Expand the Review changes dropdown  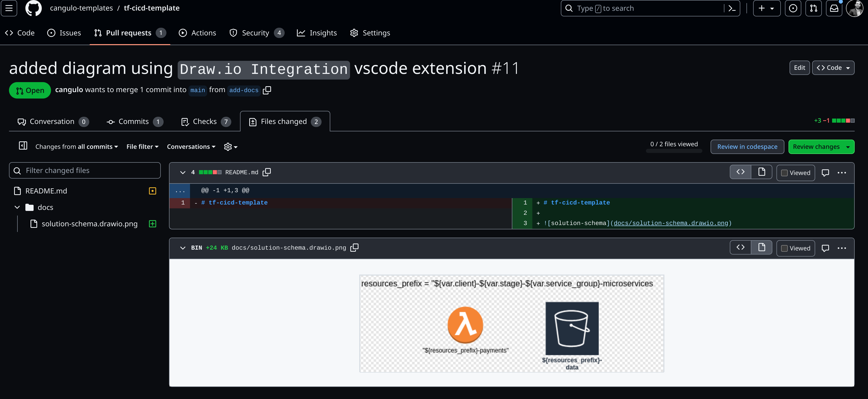848,147
